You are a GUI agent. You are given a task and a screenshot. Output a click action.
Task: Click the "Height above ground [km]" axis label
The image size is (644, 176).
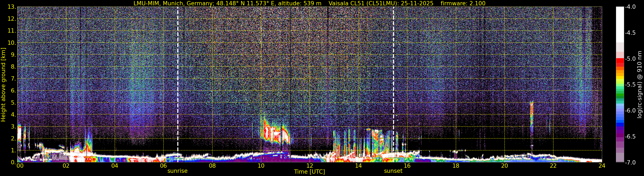(x=3, y=85)
